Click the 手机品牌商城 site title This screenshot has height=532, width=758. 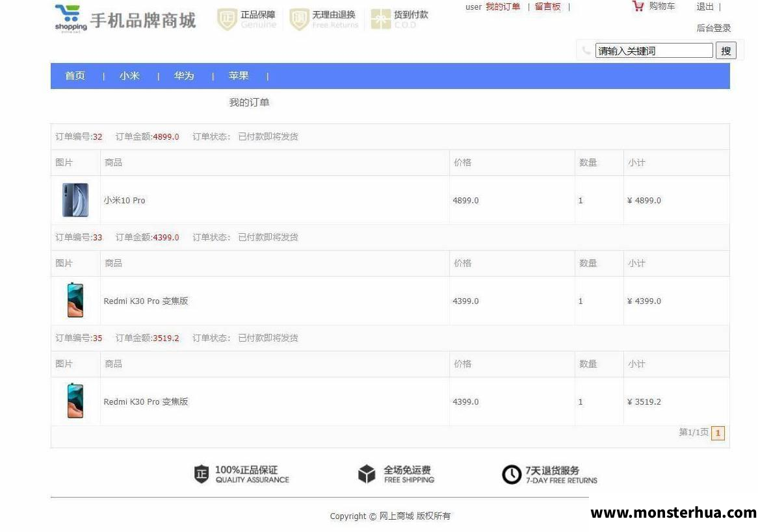pos(143,20)
